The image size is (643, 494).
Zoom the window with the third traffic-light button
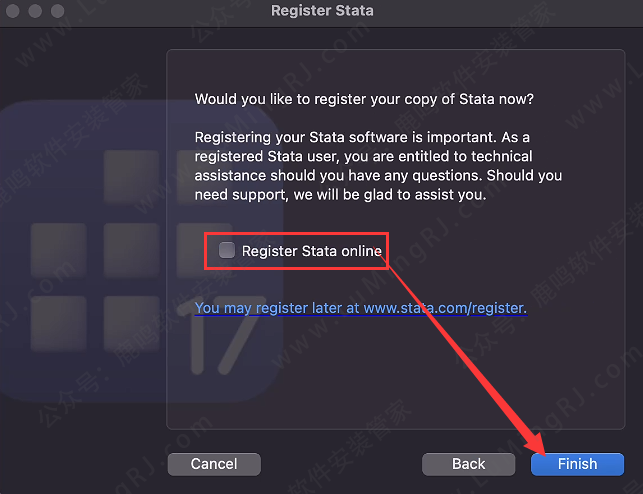pyautogui.click(x=54, y=11)
